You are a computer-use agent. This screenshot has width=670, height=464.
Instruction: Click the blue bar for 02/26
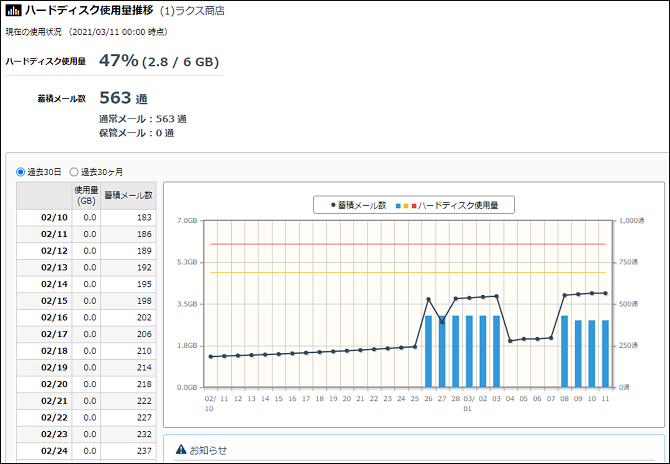point(428,351)
